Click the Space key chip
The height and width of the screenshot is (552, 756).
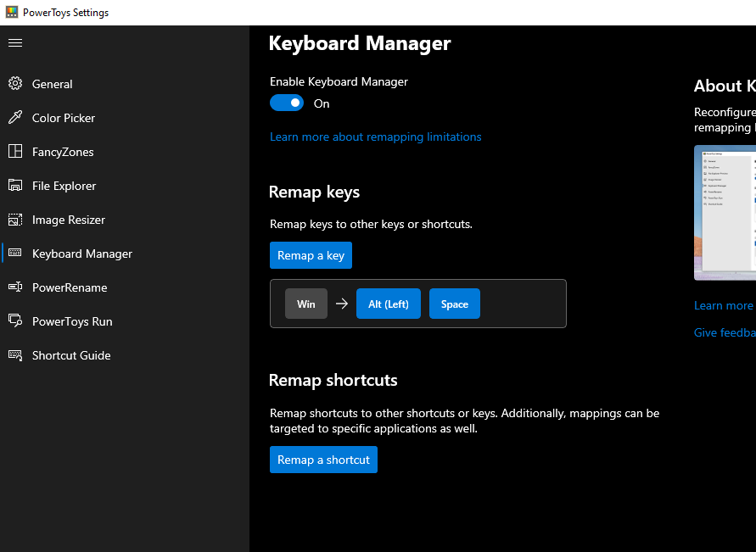(455, 304)
